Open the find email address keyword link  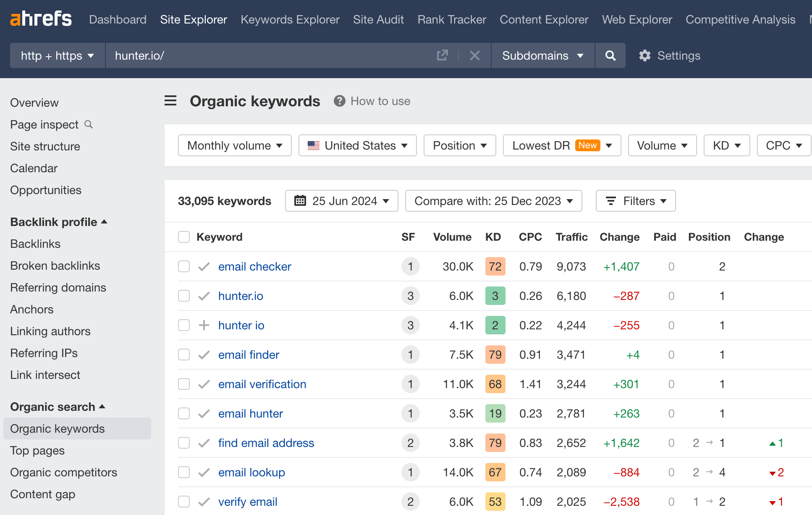pos(266,443)
